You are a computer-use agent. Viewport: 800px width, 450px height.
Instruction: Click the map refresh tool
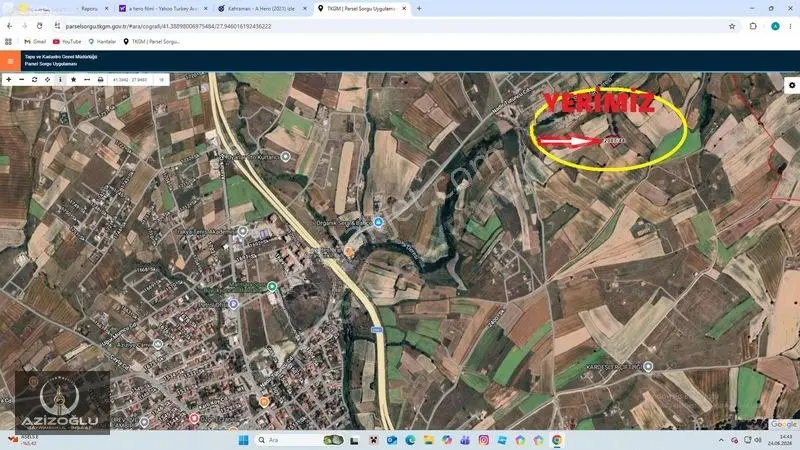[34, 80]
